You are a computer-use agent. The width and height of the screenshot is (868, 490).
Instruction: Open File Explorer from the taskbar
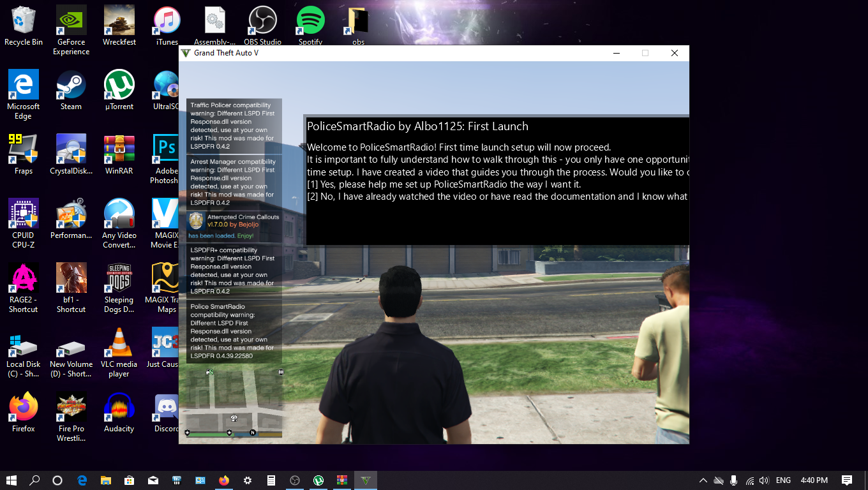[105, 480]
